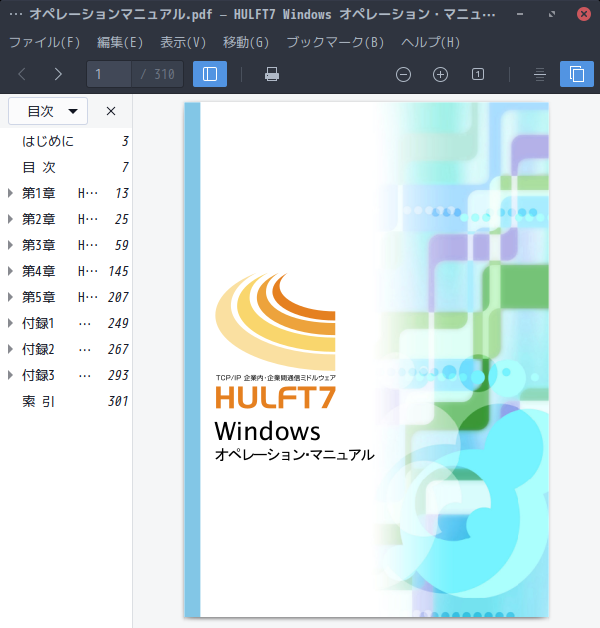This screenshot has height=628, width=600.
Task: Toggle the sidebar panel button
Action: click(x=210, y=74)
